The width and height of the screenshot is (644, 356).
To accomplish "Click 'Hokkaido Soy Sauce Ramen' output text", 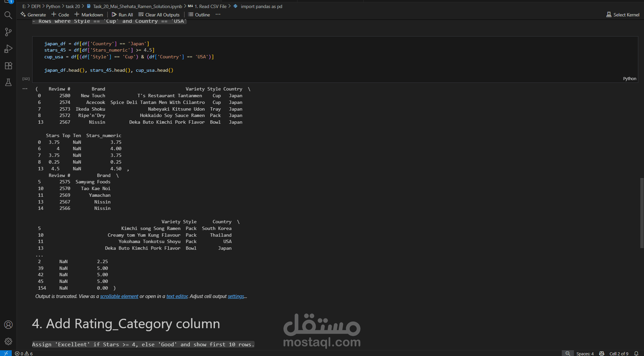I will coord(172,116).
